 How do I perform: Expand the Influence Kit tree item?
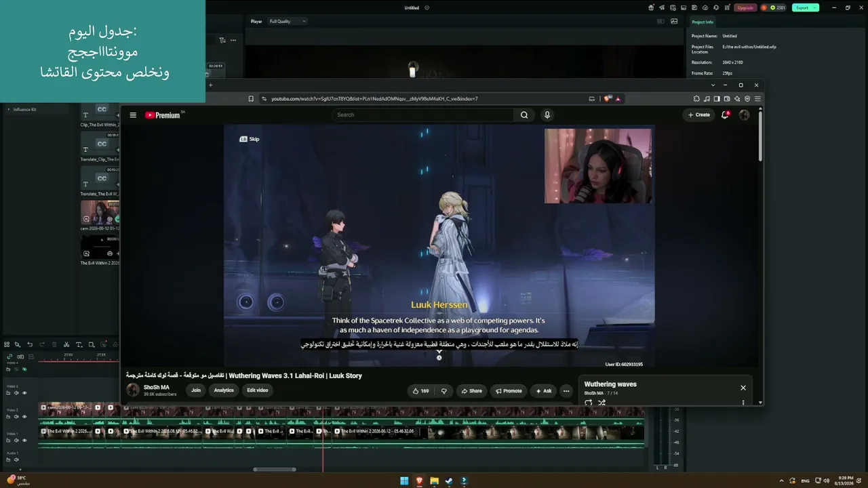9,109
